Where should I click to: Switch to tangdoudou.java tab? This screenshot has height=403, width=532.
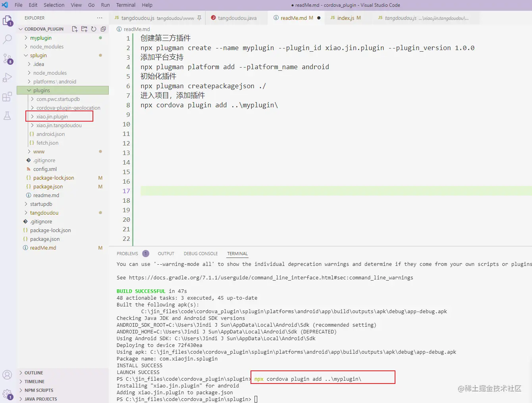point(237,18)
